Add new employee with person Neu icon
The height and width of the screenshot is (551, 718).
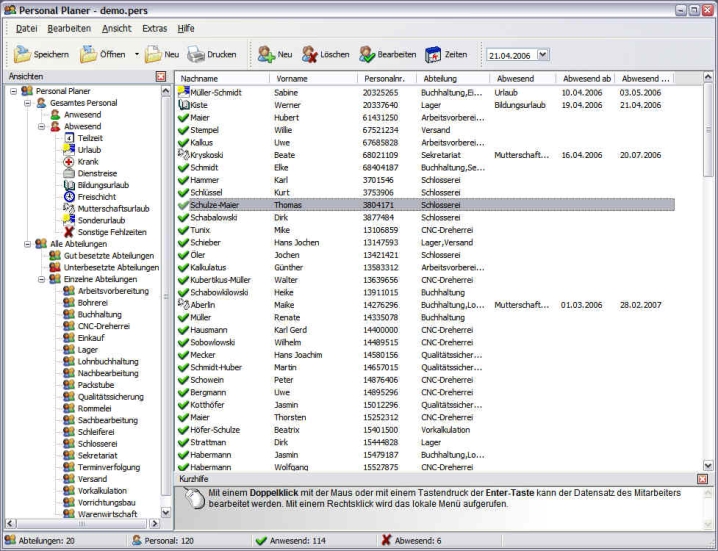tap(265, 55)
